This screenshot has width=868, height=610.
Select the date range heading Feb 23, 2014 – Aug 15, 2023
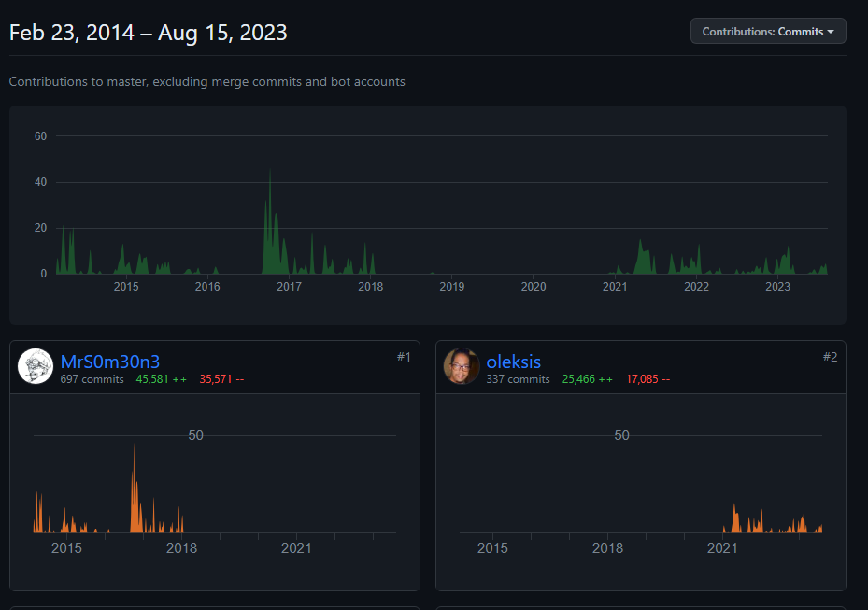point(149,33)
